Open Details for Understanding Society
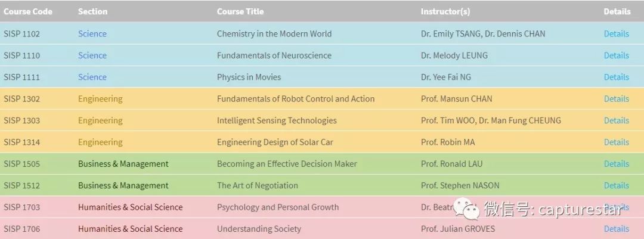 (616, 229)
